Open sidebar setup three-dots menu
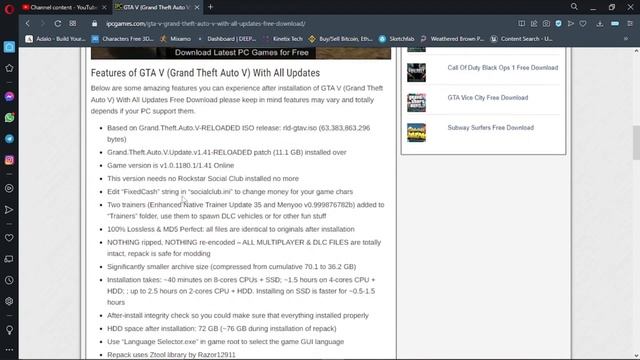 tap(9, 350)
